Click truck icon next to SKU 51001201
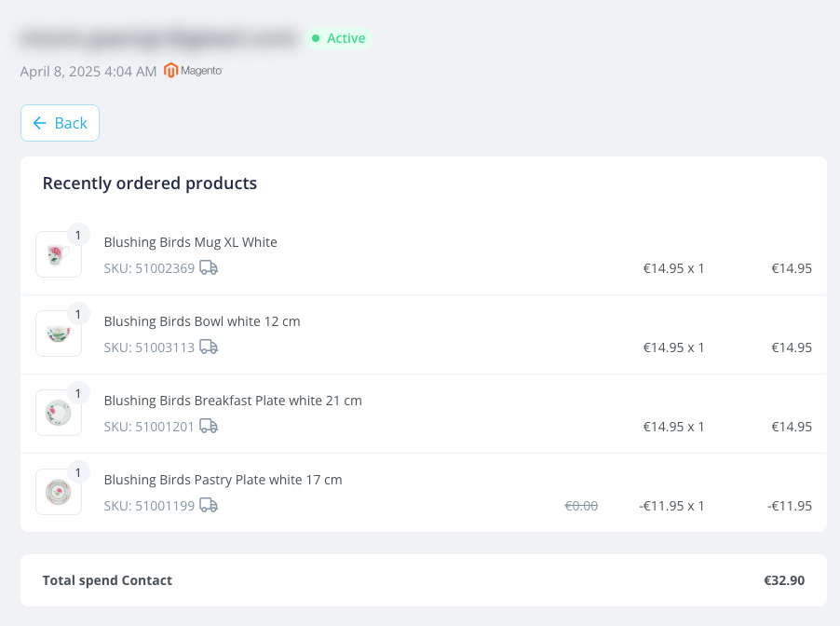Screen dimensions: 840x626 coord(209,426)
